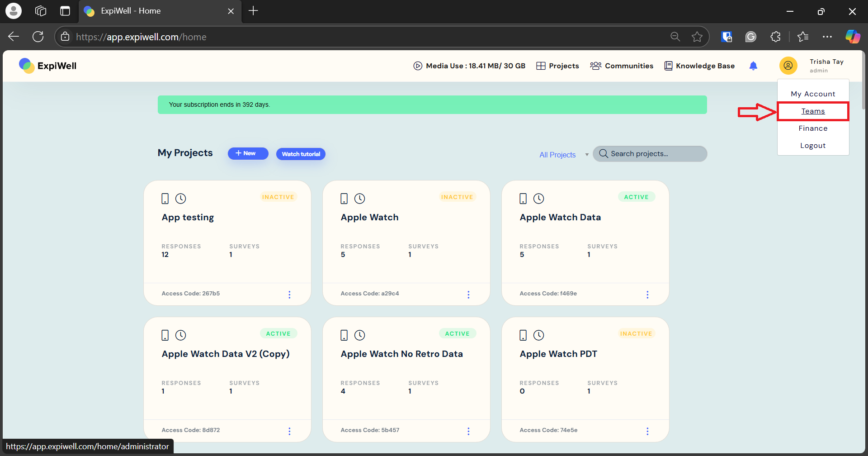The width and height of the screenshot is (868, 456).
Task: Select Finance from user menu
Action: coord(813,128)
